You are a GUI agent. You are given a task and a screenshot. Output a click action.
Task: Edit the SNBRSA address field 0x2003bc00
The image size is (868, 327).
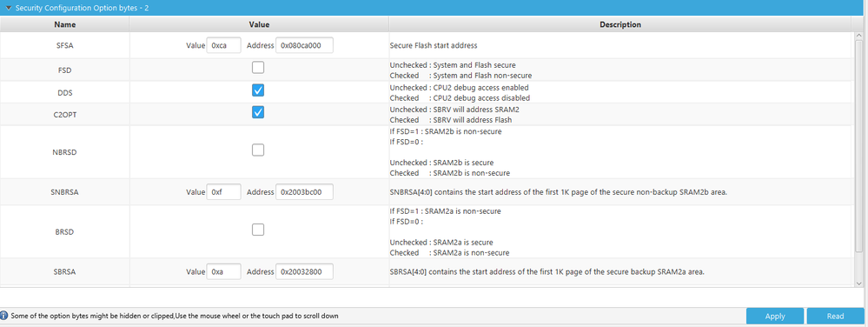click(x=304, y=192)
